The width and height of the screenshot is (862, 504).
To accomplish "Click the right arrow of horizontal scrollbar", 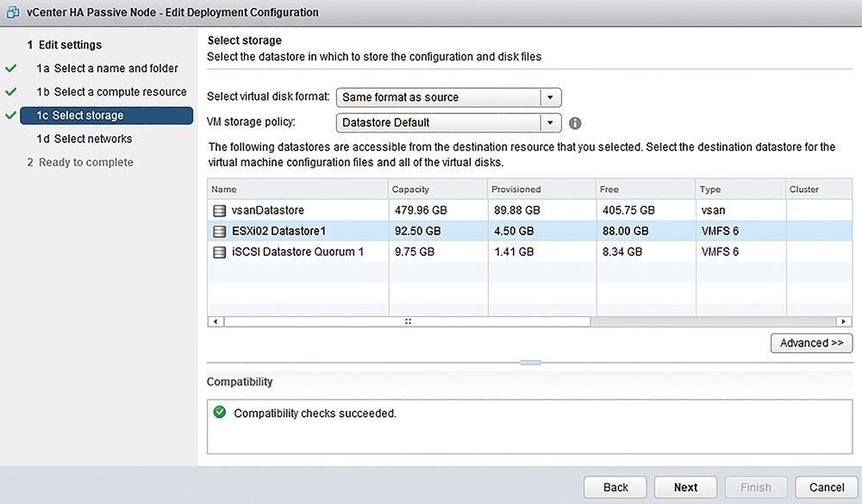I will 843,321.
